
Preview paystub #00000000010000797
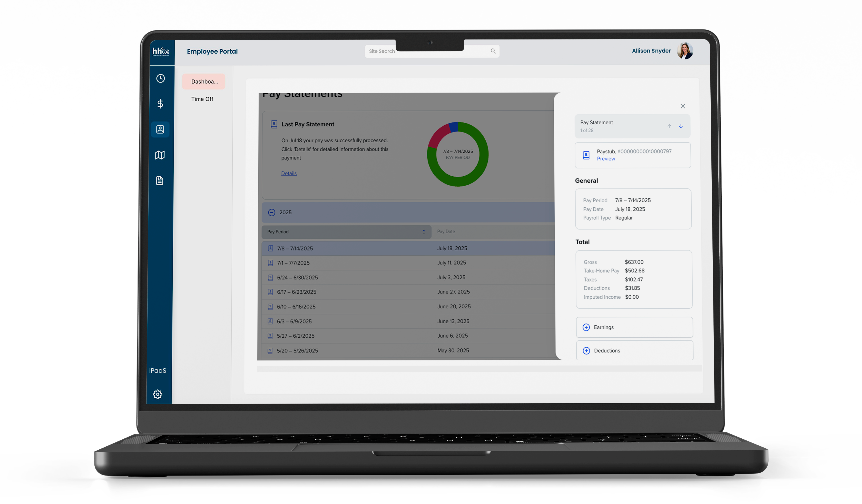click(x=606, y=158)
